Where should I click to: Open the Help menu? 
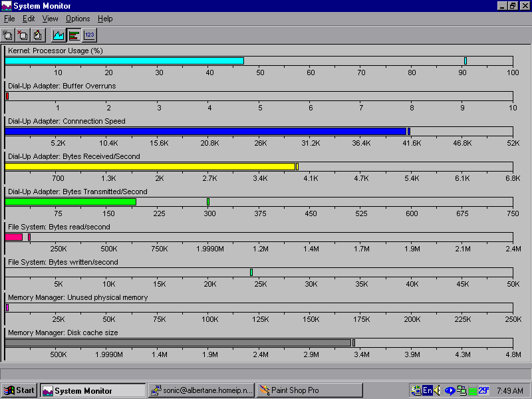pyautogui.click(x=105, y=19)
